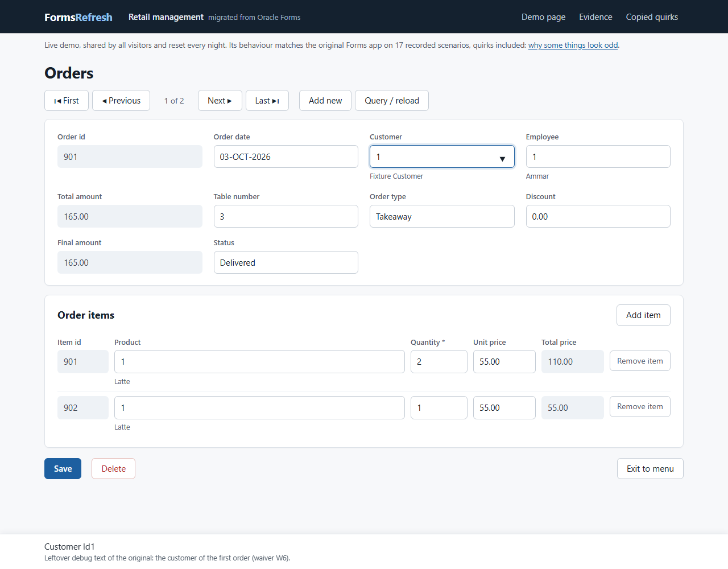
Task: Click the Total amount field
Action: (130, 216)
